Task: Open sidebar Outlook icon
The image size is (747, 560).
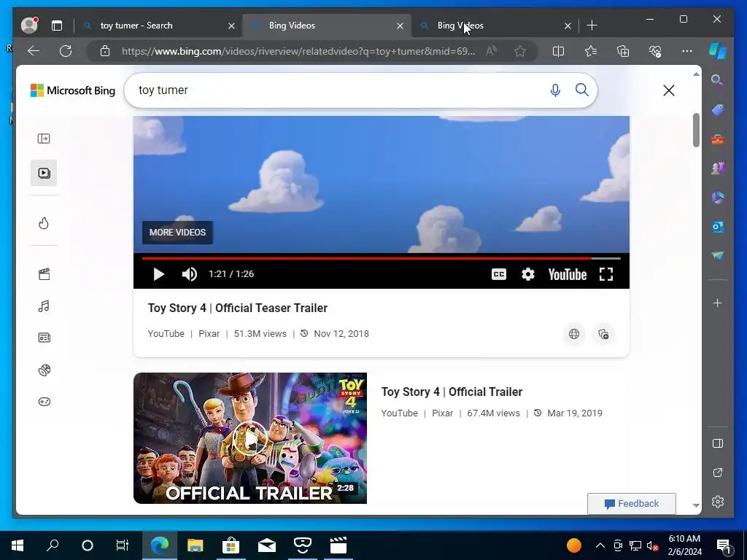Action: tap(718, 227)
